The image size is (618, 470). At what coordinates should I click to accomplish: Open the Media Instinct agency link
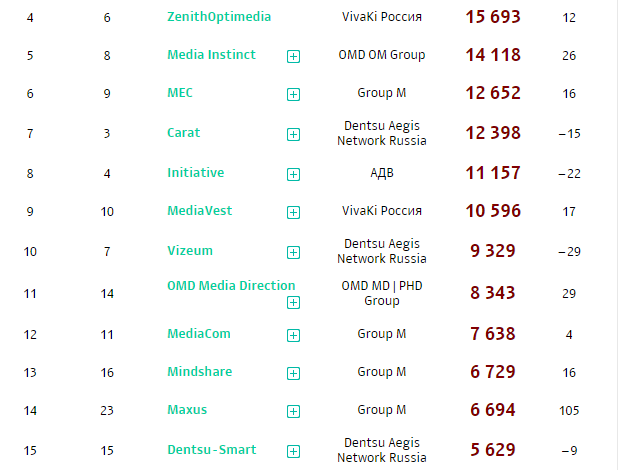[211, 55]
